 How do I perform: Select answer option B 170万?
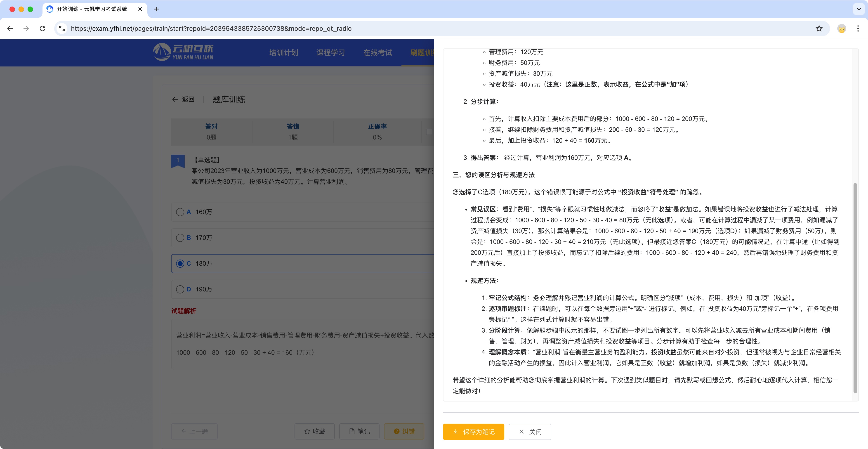tap(180, 238)
